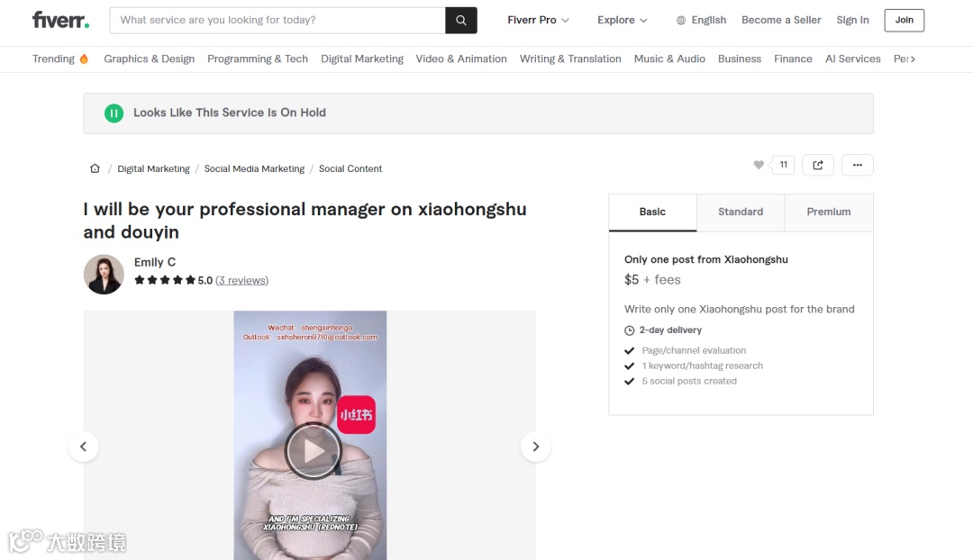The image size is (973, 560).
Task: Click the Fiverr logo
Action: (61, 20)
